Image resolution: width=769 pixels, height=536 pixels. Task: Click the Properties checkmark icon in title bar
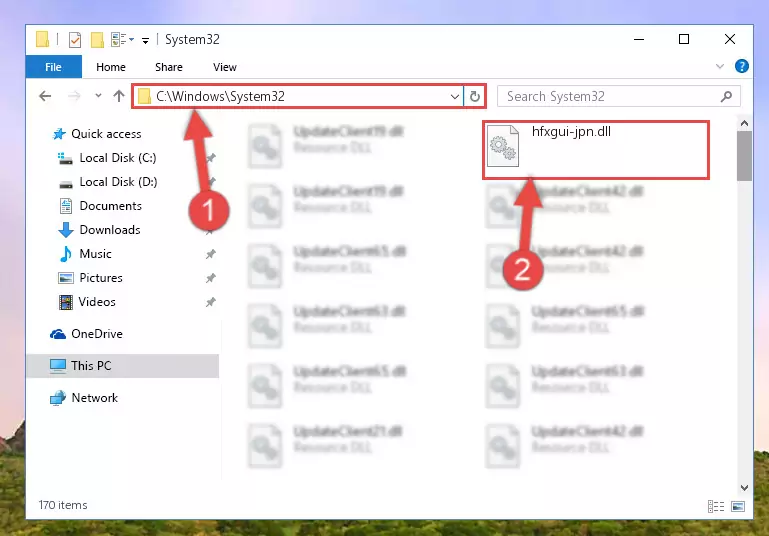pyautogui.click(x=75, y=40)
